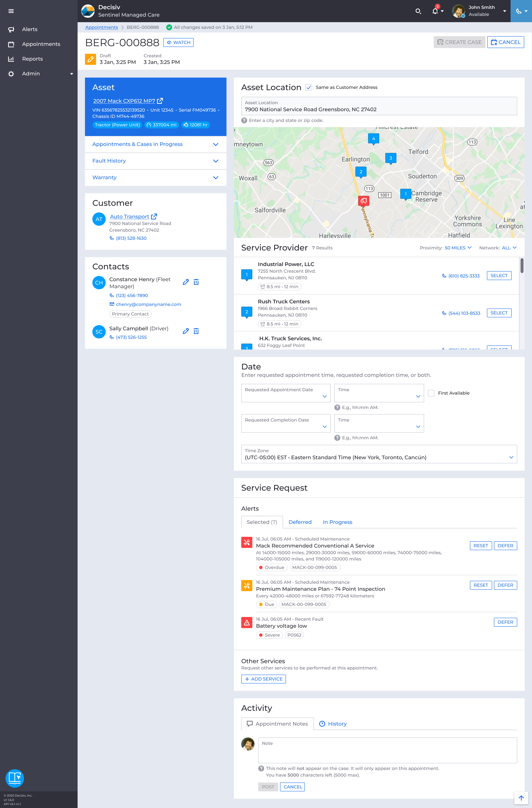The image size is (532, 808).
Task: Switch to the History activity tab
Action: tap(333, 724)
